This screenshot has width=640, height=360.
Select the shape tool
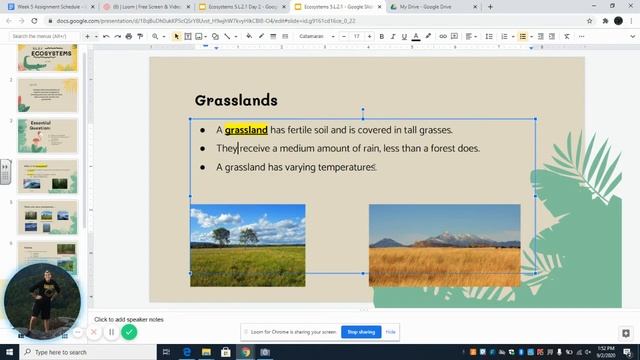click(x=215, y=36)
